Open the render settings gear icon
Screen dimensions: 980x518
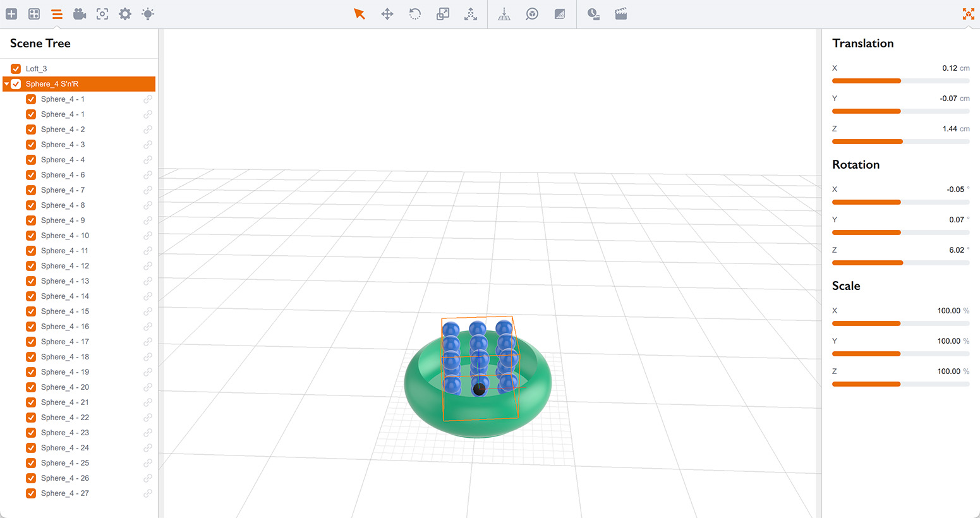point(124,13)
